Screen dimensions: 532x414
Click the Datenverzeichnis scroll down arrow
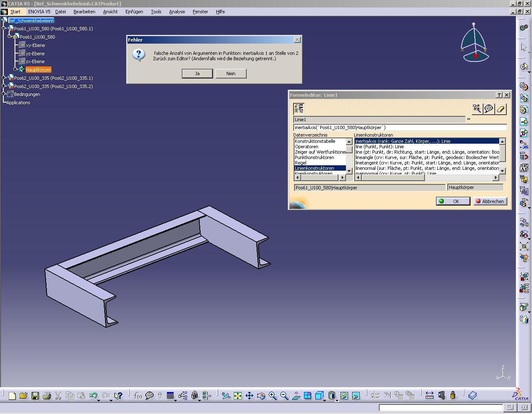point(349,171)
